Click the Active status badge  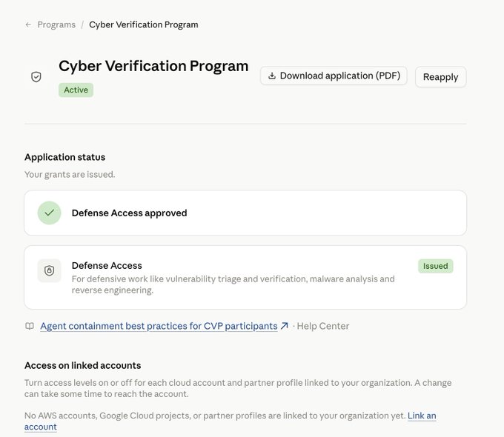click(x=76, y=90)
